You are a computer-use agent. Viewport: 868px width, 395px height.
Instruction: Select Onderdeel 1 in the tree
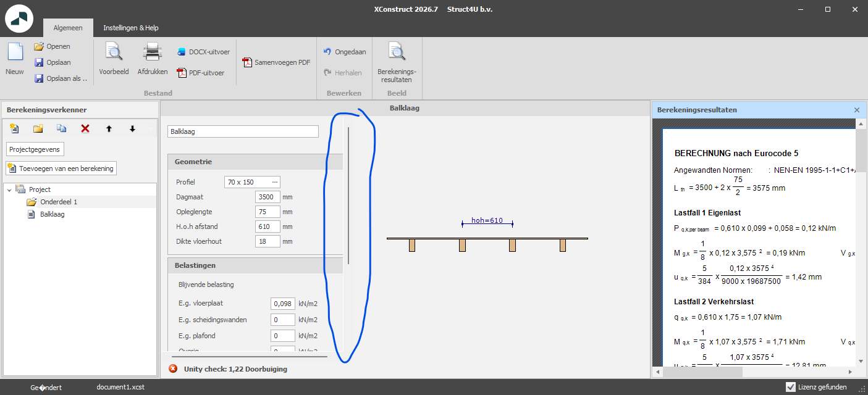point(59,202)
